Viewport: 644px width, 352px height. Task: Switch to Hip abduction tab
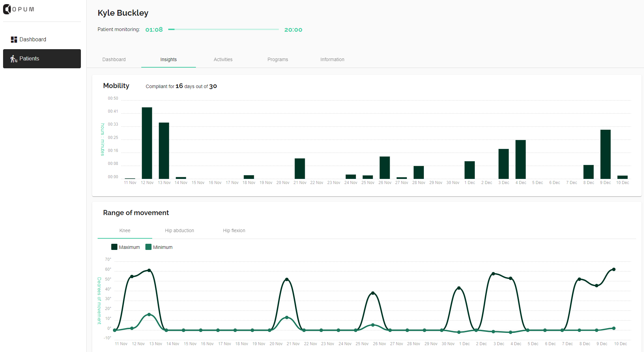click(180, 230)
